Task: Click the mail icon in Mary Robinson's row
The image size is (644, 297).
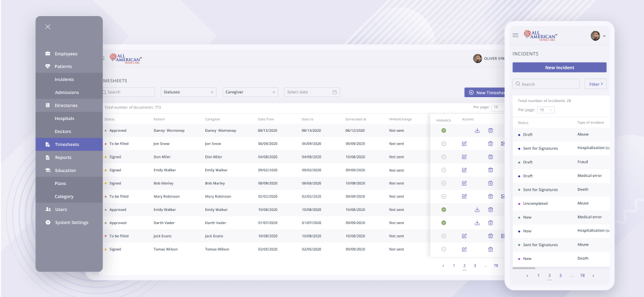Action: coord(503,197)
